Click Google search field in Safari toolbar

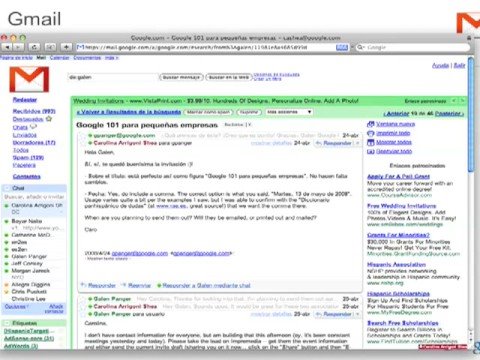click(412, 47)
